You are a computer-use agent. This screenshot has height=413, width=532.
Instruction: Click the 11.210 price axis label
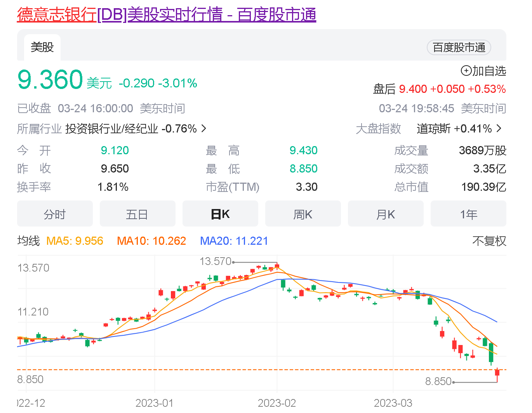coord(33,312)
